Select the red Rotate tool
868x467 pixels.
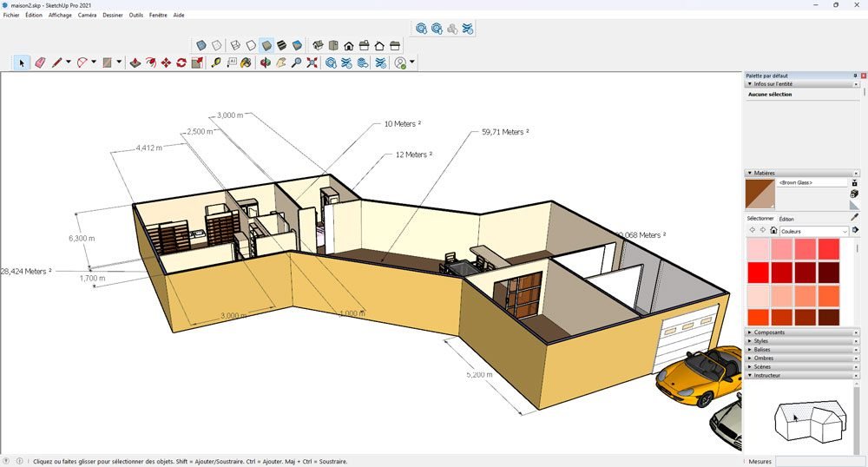click(181, 63)
